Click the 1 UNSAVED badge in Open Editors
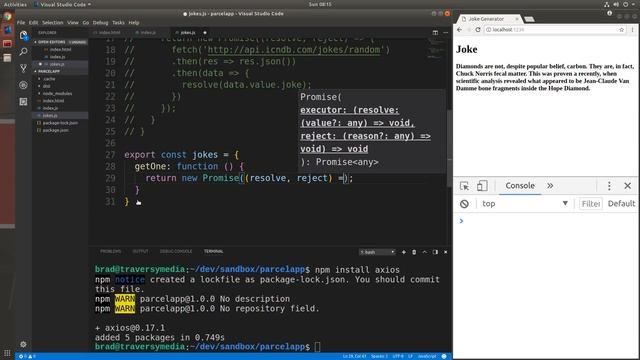The width and height of the screenshot is (640, 360). pyautogui.click(x=77, y=42)
